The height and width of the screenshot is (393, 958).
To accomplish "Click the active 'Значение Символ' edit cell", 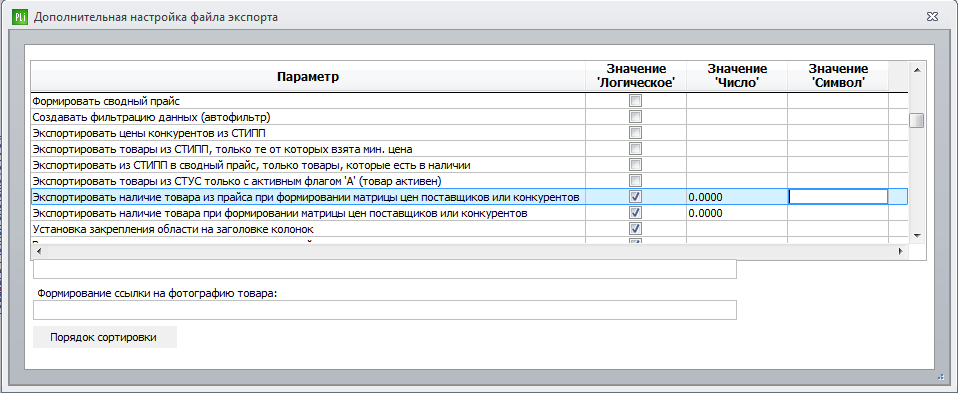I will click(x=838, y=197).
